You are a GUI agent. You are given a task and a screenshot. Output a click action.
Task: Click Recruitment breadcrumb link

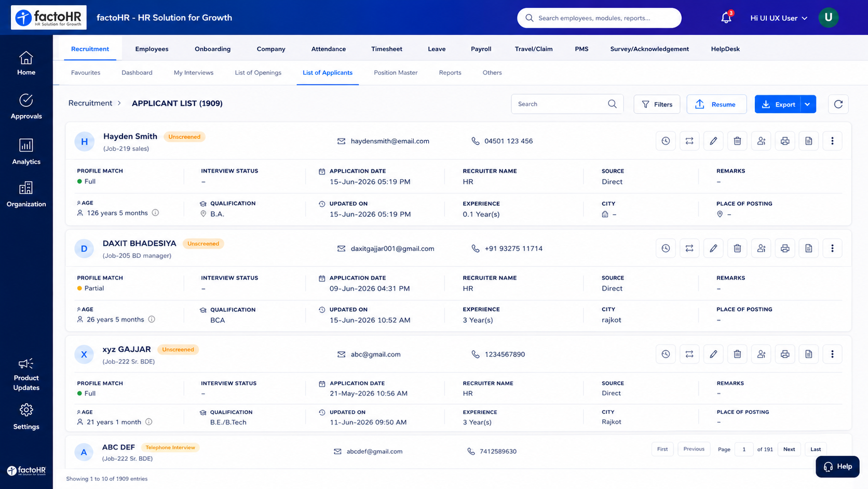click(x=90, y=103)
